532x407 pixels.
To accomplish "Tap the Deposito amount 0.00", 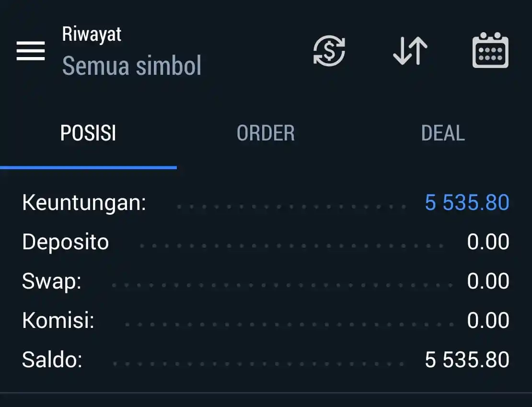I will point(488,242).
